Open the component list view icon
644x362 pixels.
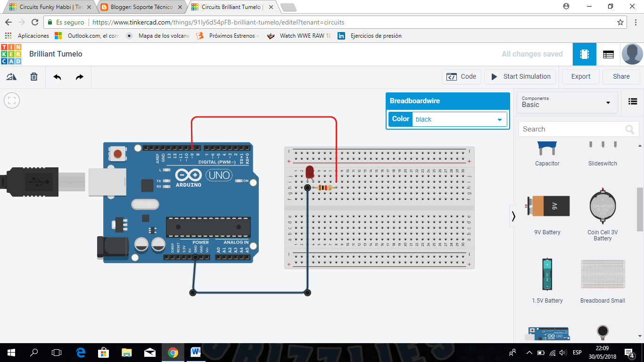[x=632, y=101]
